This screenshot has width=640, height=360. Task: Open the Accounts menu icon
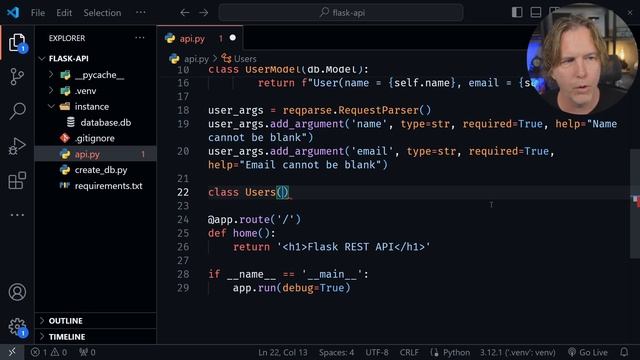(x=17, y=292)
